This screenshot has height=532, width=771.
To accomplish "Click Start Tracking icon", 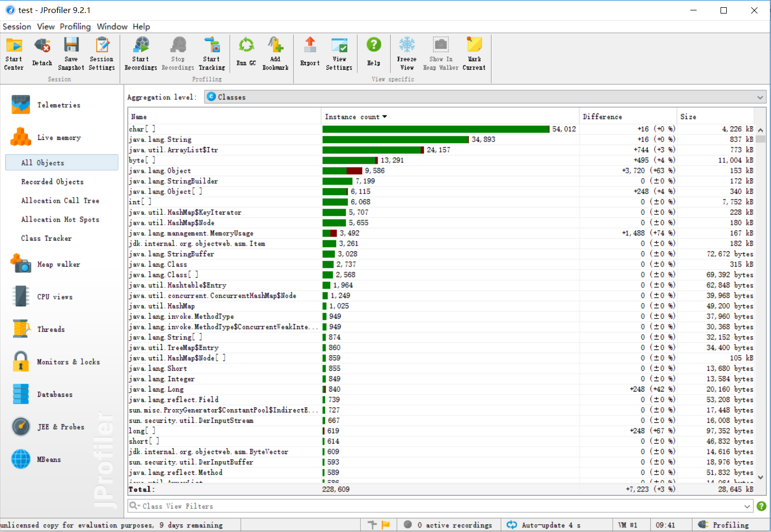I will 212,54.
